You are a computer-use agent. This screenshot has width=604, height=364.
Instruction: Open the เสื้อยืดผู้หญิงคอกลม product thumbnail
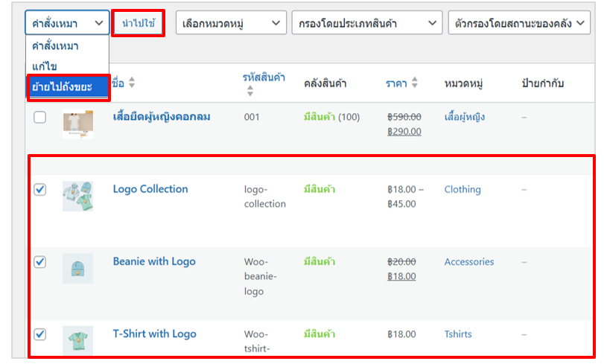click(77, 124)
